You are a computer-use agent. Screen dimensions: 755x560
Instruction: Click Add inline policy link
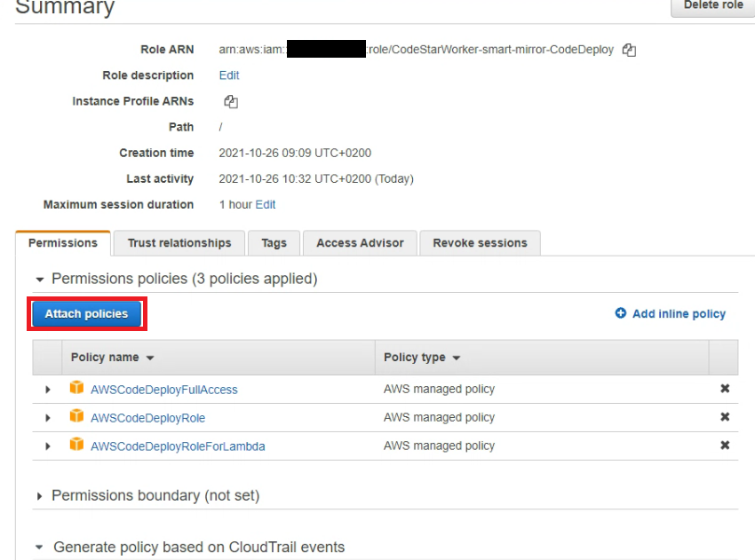click(x=679, y=313)
